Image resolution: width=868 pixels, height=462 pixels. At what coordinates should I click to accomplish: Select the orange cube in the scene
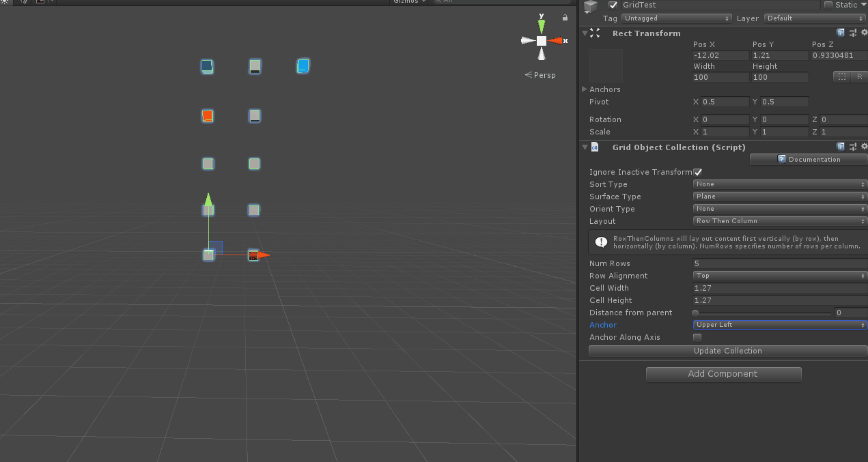click(208, 115)
